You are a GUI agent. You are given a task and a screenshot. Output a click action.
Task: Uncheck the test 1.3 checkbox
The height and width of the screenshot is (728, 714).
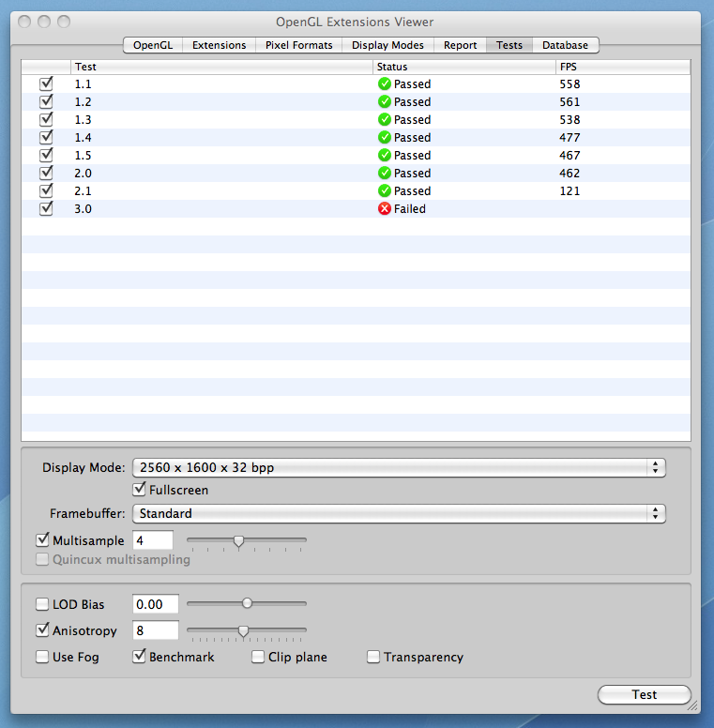[x=46, y=120]
